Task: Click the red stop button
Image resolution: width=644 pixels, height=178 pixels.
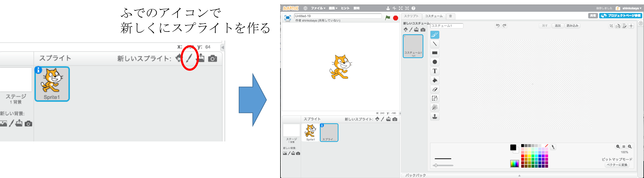Action: 396,18
